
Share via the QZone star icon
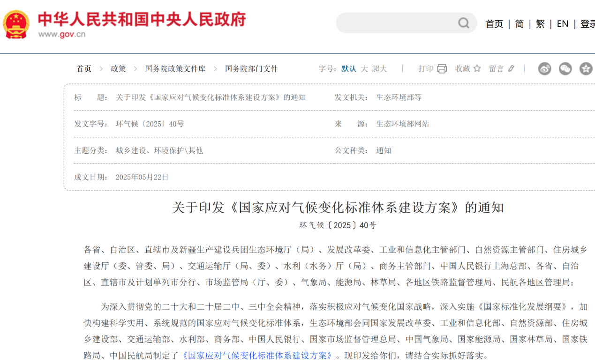[586, 69]
